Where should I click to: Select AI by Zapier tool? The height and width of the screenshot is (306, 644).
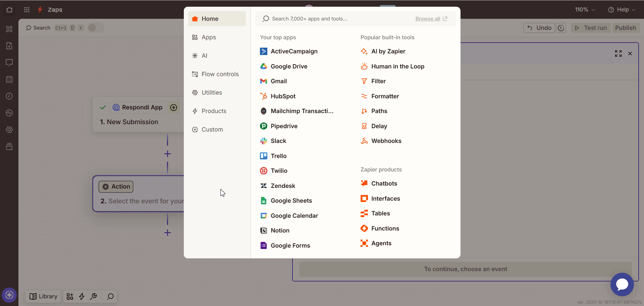click(383, 51)
